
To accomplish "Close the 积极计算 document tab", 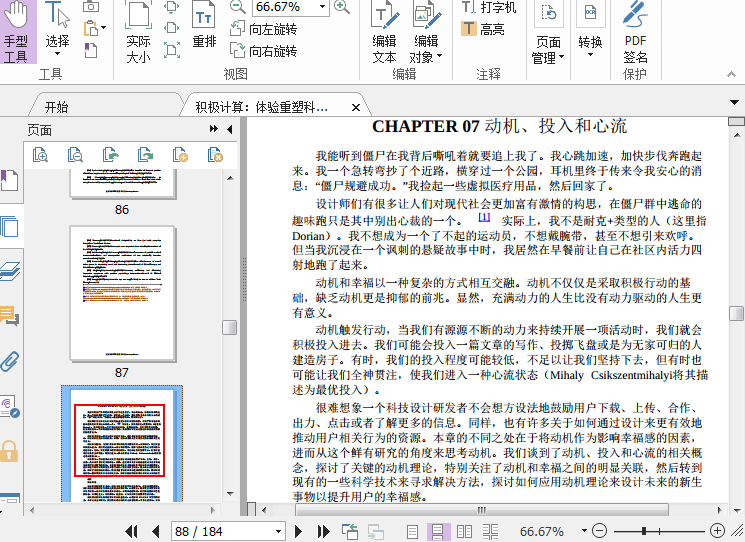I will tap(355, 108).
